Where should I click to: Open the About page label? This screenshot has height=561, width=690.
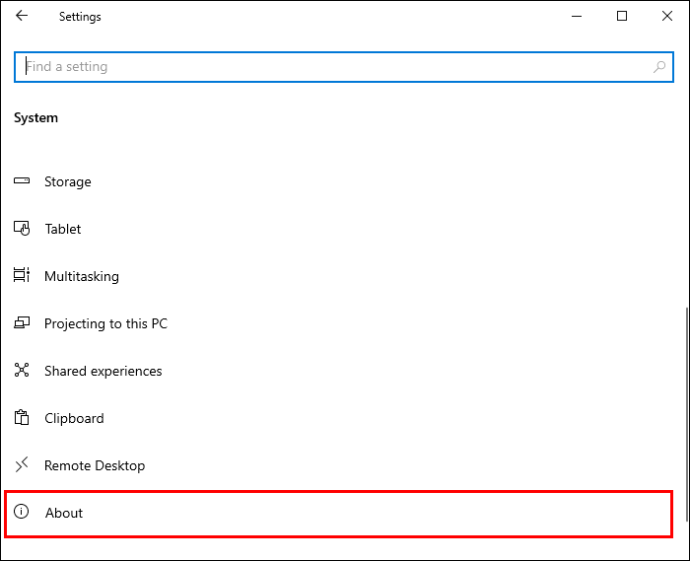click(64, 513)
